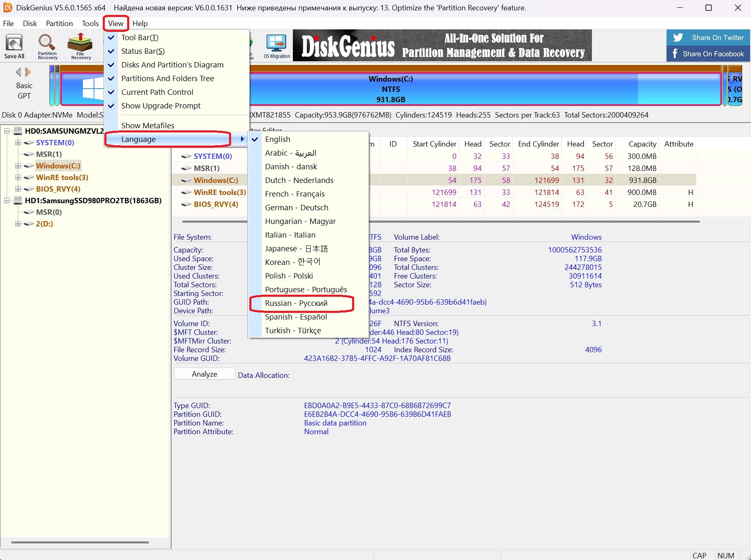Open the Tools menu
This screenshot has width=751, height=560.
(x=90, y=24)
